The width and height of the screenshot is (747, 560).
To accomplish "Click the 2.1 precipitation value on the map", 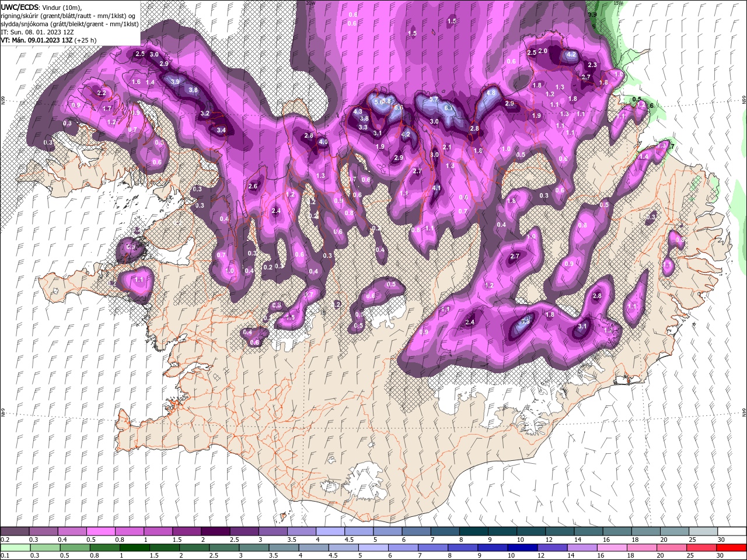I will pyautogui.click(x=447, y=148).
